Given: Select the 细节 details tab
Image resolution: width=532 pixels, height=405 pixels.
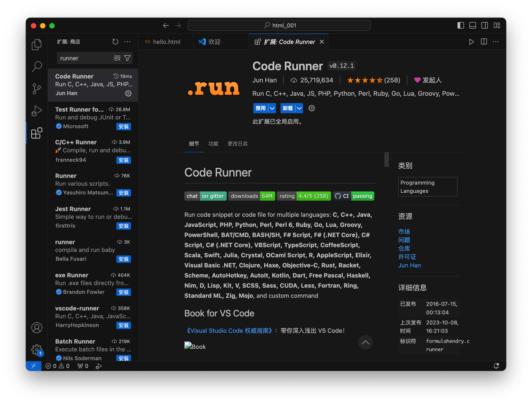Looking at the screenshot, I should coord(194,144).
